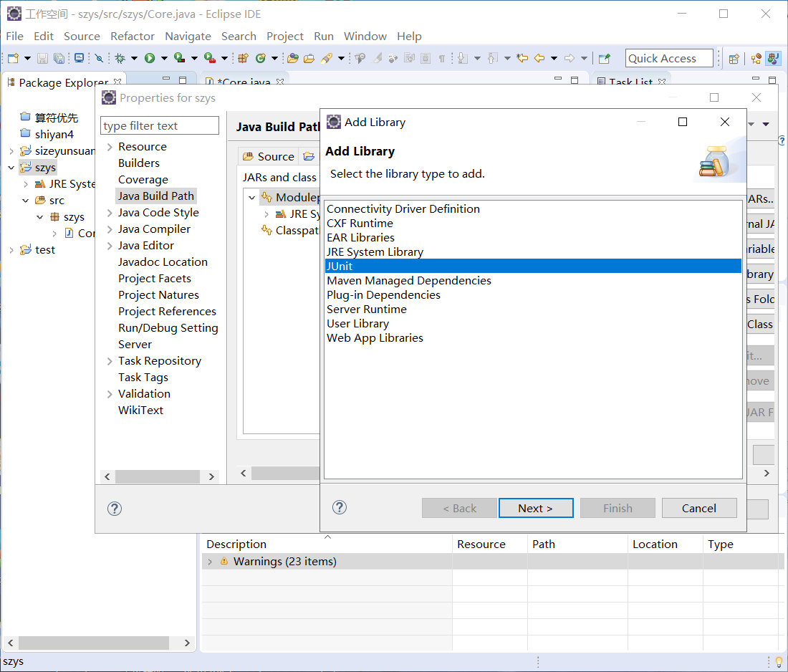
Task: Click the Previous Annotation icon
Action: click(x=493, y=58)
